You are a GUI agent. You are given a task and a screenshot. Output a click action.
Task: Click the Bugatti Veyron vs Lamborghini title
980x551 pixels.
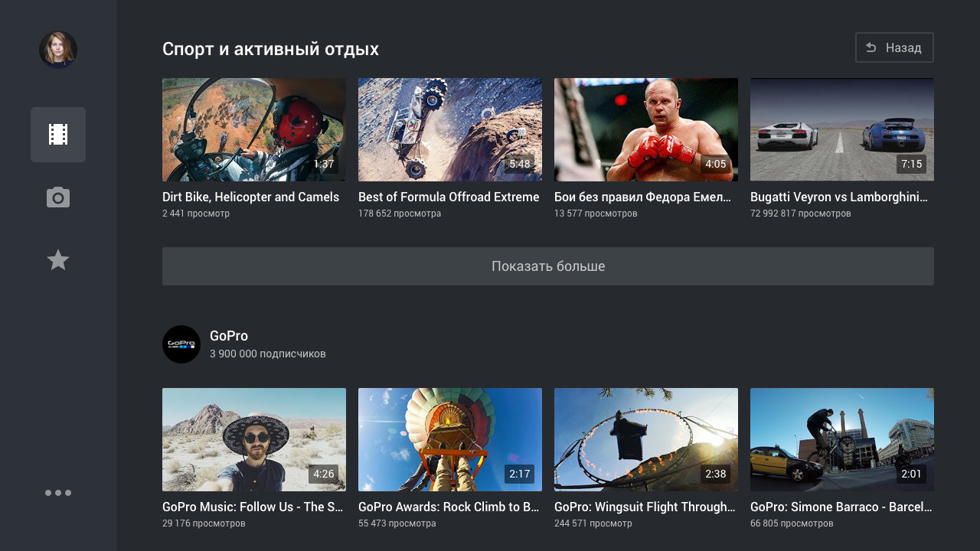click(x=839, y=197)
